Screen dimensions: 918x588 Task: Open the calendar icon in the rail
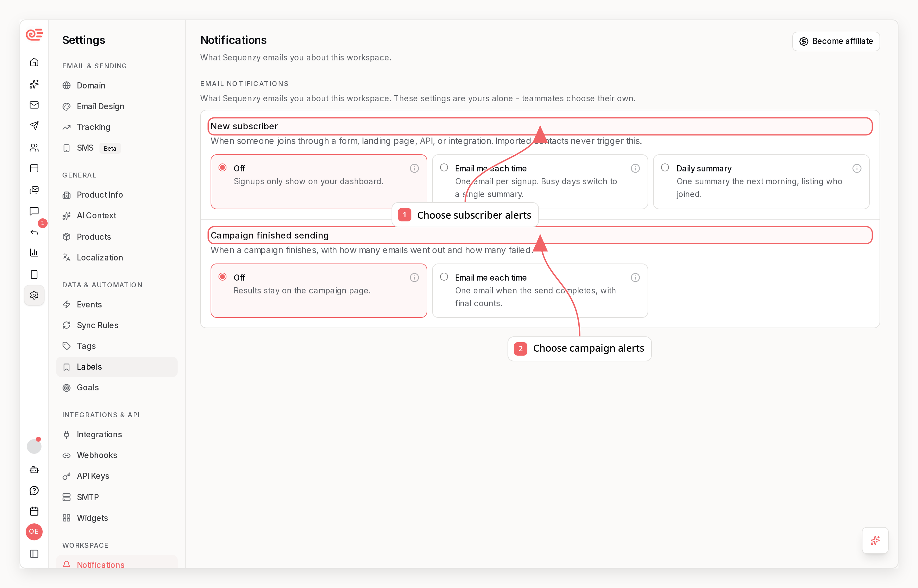point(34,511)
